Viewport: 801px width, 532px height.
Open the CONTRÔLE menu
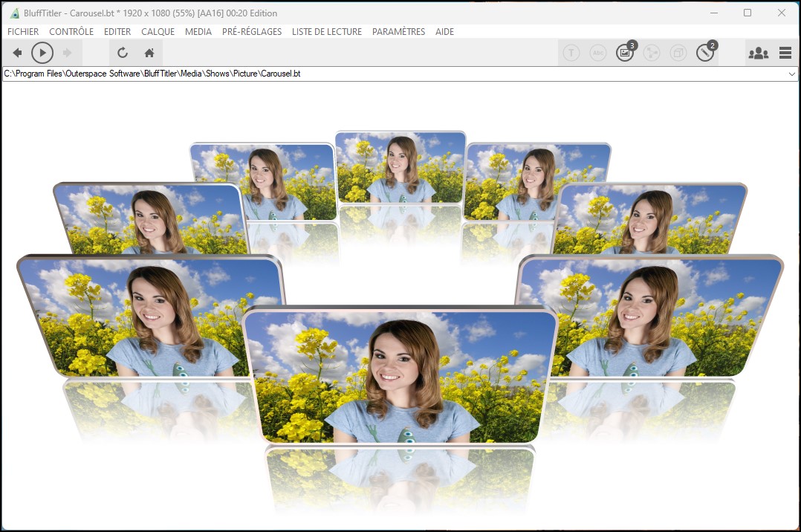(71, 32)
